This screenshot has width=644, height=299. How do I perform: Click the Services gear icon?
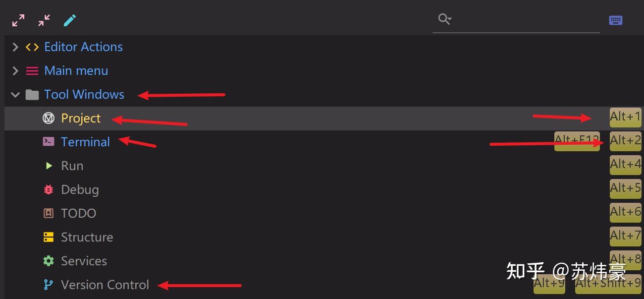tap(49, 261)
